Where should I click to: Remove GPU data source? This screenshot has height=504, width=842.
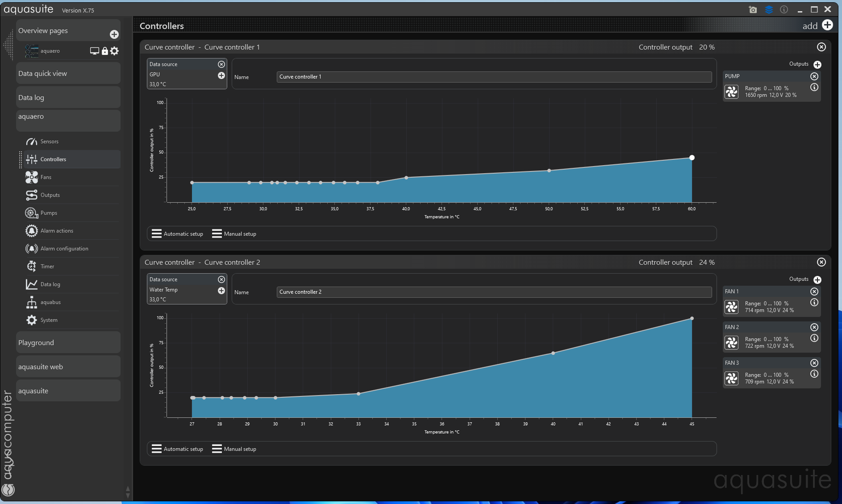coord(221,64)
